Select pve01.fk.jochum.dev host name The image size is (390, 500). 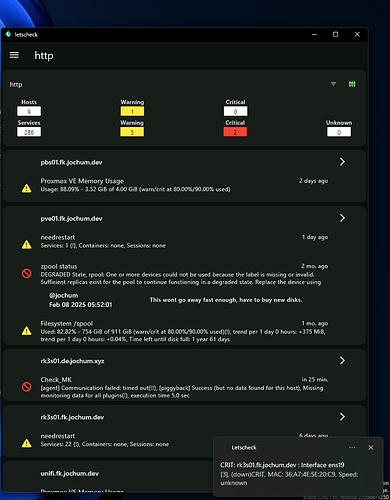coord(71,219)
